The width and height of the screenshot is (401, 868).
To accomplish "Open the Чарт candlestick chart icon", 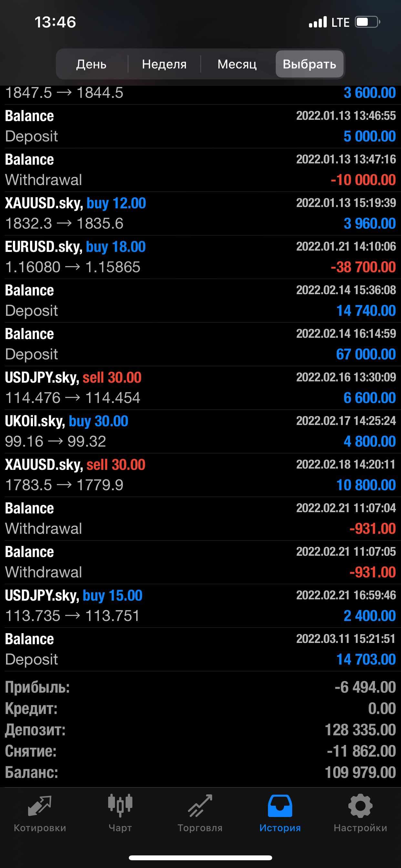I will [x=120, y=806].
